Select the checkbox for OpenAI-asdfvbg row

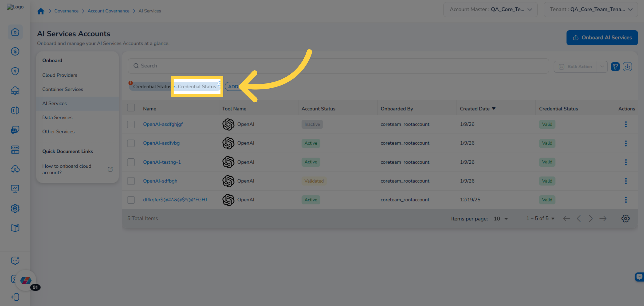coord(131,143)
